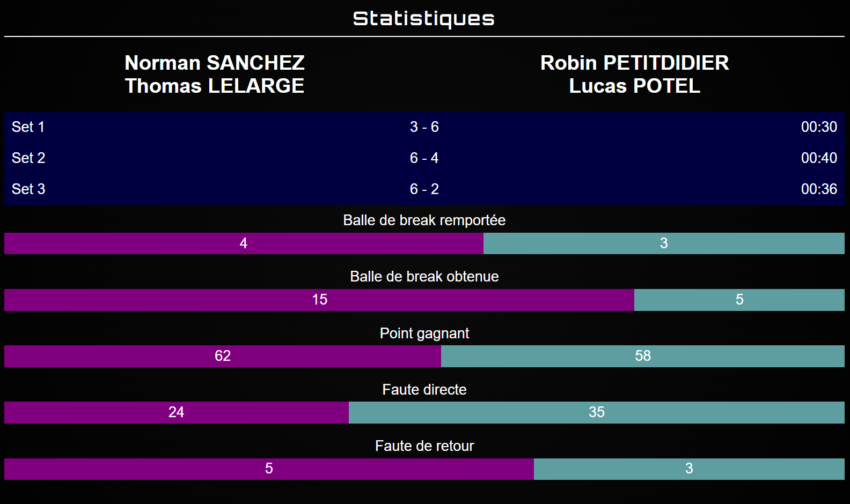Click the Balle de break obtenue label
The width and height of the screenshot is (850, 504).
(424, 277)
